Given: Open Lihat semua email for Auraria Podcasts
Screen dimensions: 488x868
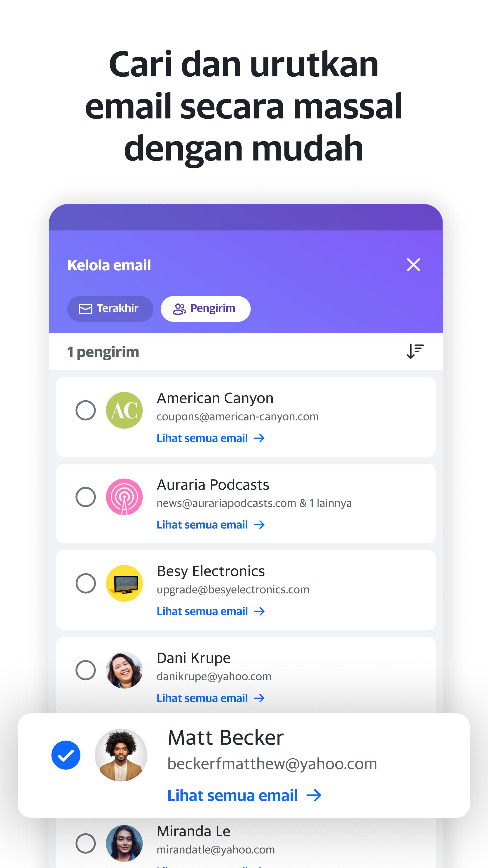Looking at the screenshot, I should pyautogui.click(x=211, y=525).
